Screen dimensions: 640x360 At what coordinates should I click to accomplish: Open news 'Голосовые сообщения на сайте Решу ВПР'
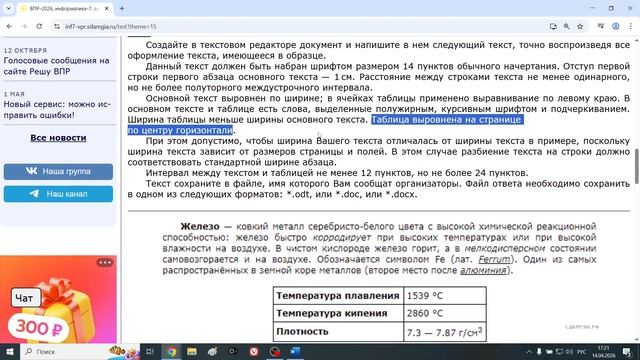coord(57,66)
